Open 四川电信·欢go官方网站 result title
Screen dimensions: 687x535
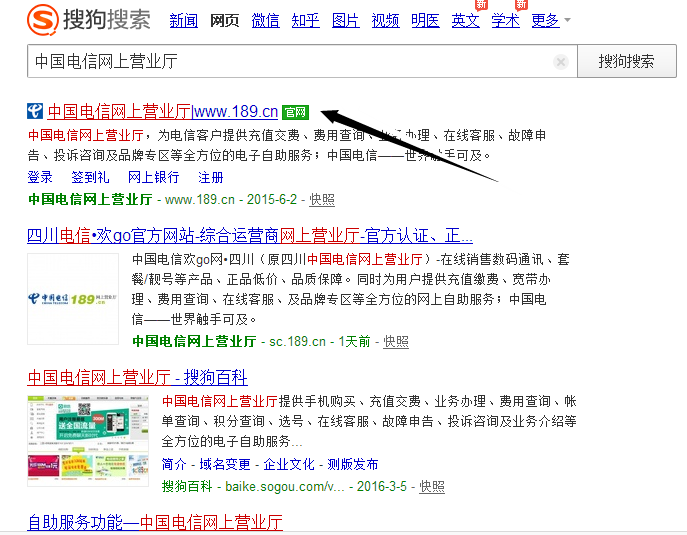(x=250, y=236)
